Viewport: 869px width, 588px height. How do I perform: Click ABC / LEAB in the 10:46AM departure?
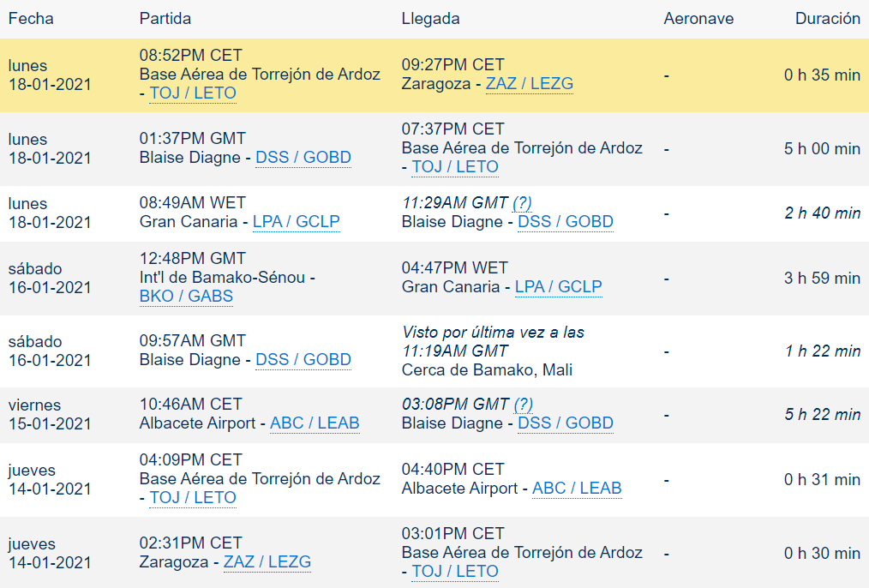coord(315,423)
